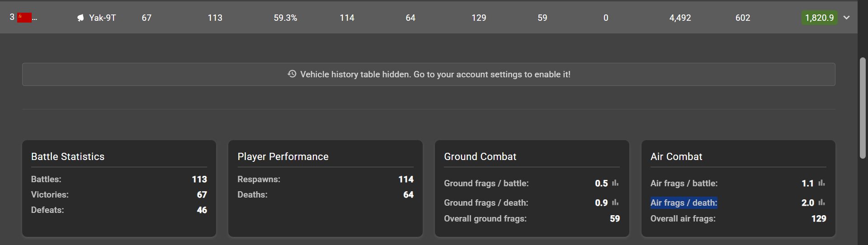868x245 pixels.
Task: Select the highlighted Air frags / death label
Action: [684, 203]
